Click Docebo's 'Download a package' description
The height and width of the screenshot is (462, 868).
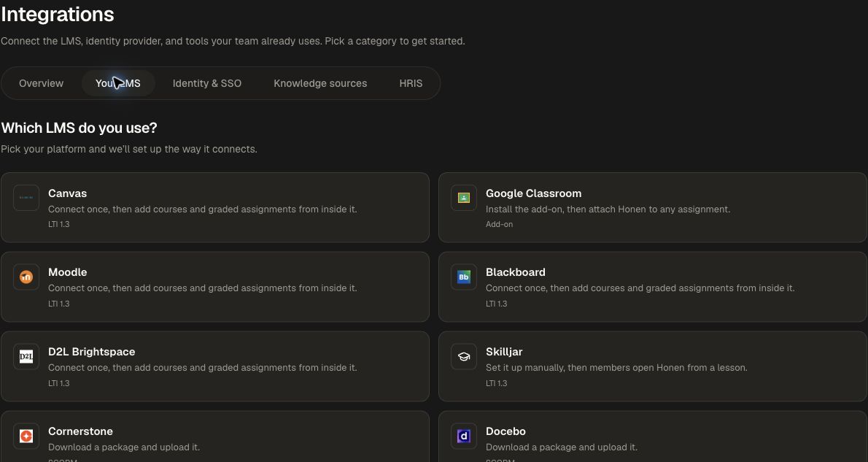562,447
